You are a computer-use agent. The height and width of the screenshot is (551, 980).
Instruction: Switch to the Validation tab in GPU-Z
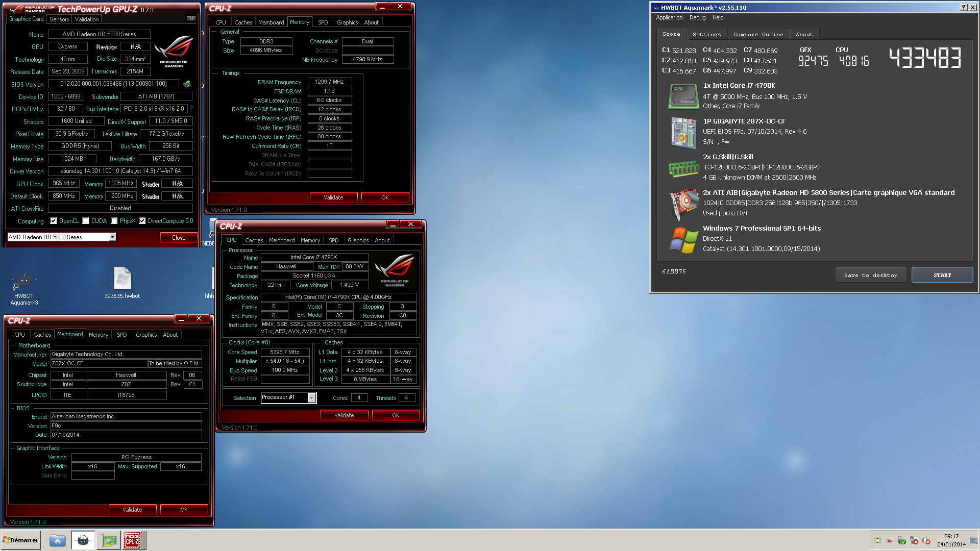(87, 19)
